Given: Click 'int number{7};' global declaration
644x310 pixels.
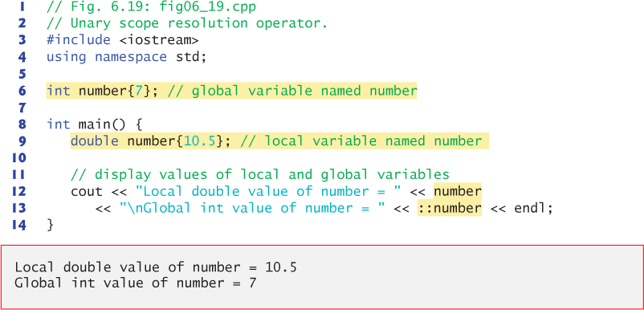Looking at the screenshot, I should tap(102, 90).
